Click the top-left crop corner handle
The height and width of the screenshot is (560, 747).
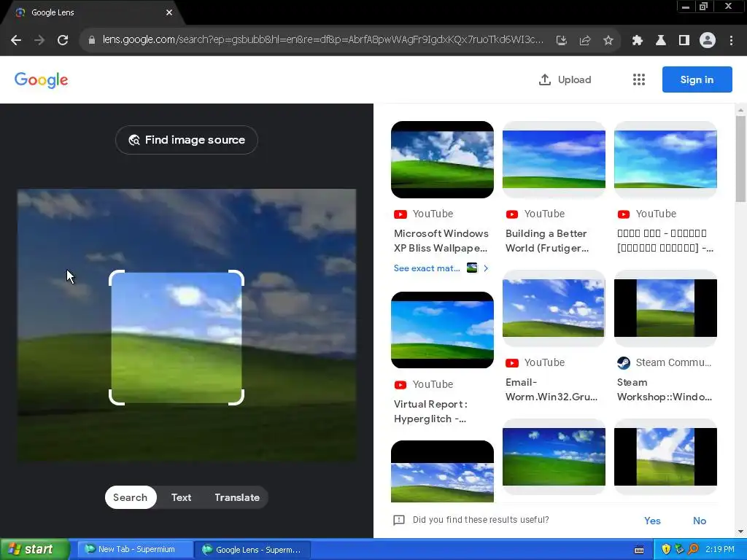(x=116, y=276)
